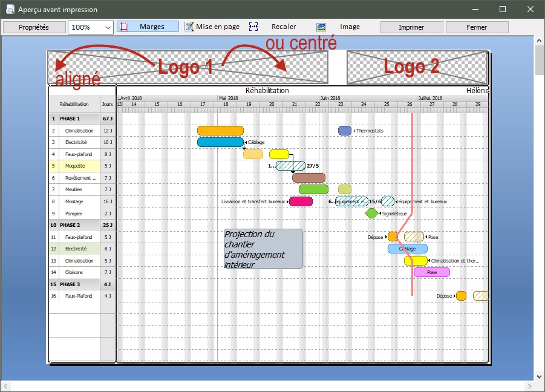545x392 pixels.
Task: Click the print preview icon in the title bar
Action: point(10,9)
